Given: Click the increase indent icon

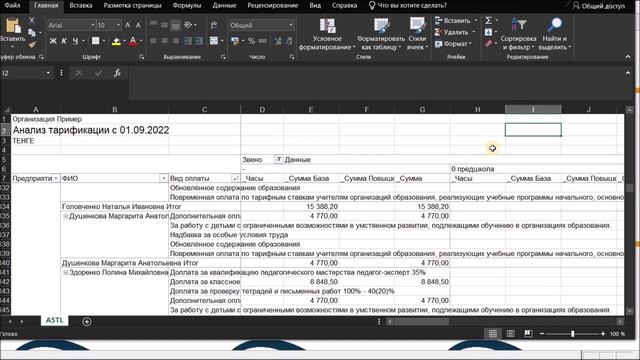Looking at the screenshot, I should (x=199, y=41).
